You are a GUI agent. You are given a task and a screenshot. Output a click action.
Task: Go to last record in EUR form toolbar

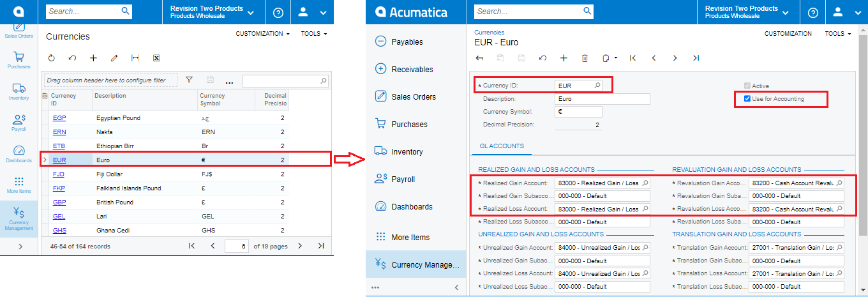(x=696, y=58)
